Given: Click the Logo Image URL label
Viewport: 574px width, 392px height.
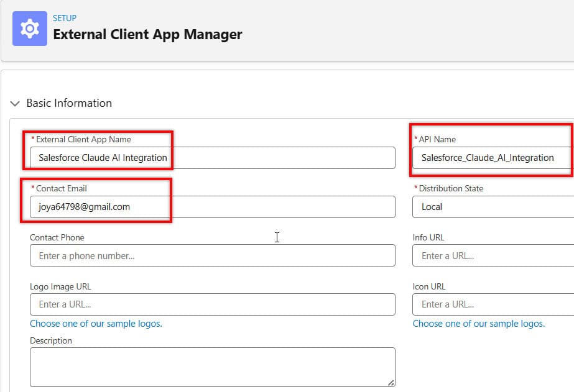Looking at the screenshot, I should tap(60, 286).
